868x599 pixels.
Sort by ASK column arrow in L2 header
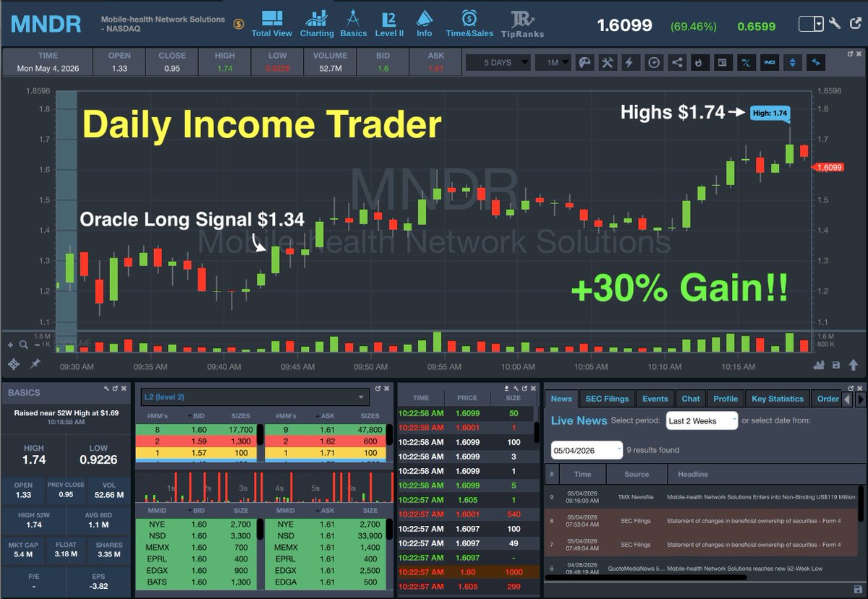[x=317, y=416]
